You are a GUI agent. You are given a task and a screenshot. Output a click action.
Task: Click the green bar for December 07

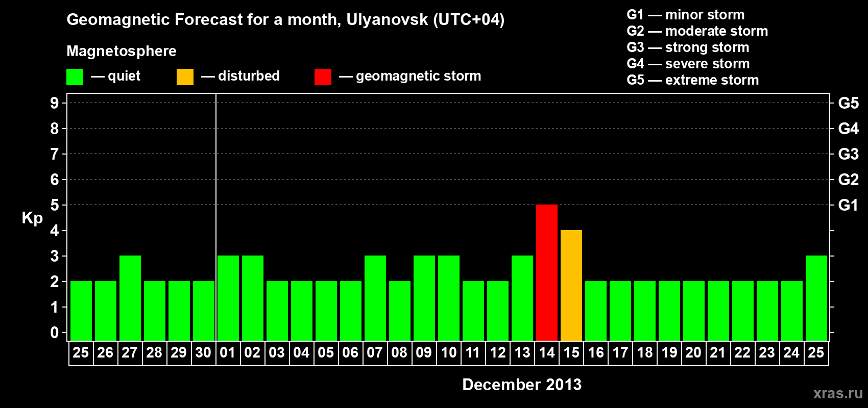pyautogui.click(x=375, y=298)
